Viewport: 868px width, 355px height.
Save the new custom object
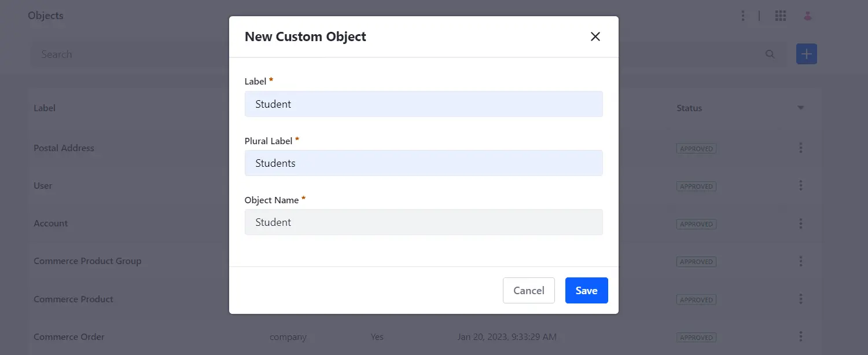586,290
